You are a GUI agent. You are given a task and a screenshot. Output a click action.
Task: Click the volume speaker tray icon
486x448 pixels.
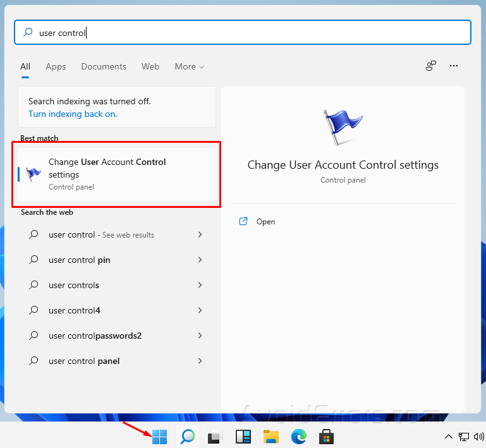pyautogui.click(x=479, y=437)
